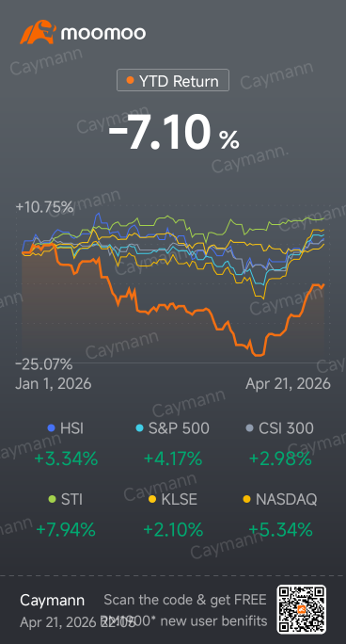346x644 pixels.
Task: Click the Jan 1, 2026 start date
Action: pos(54,383)
